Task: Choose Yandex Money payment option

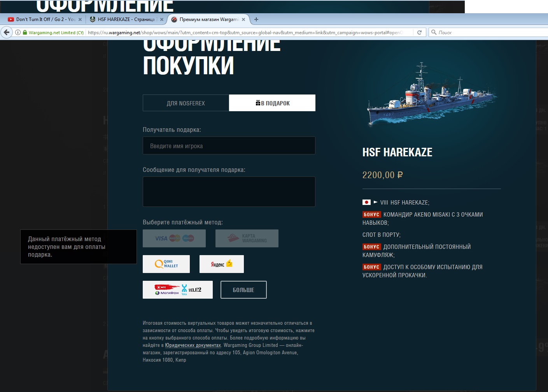Action: (x=221, y=264)
